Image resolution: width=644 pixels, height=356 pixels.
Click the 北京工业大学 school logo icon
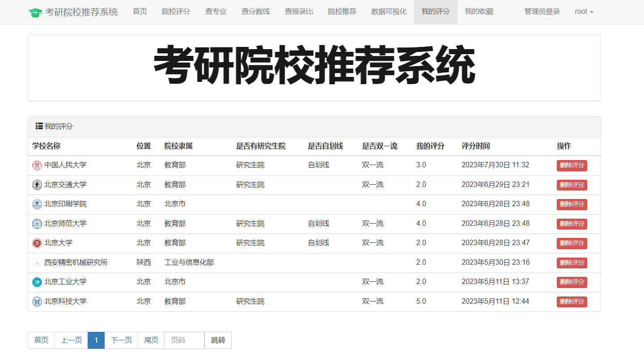[x=37, y=282]
